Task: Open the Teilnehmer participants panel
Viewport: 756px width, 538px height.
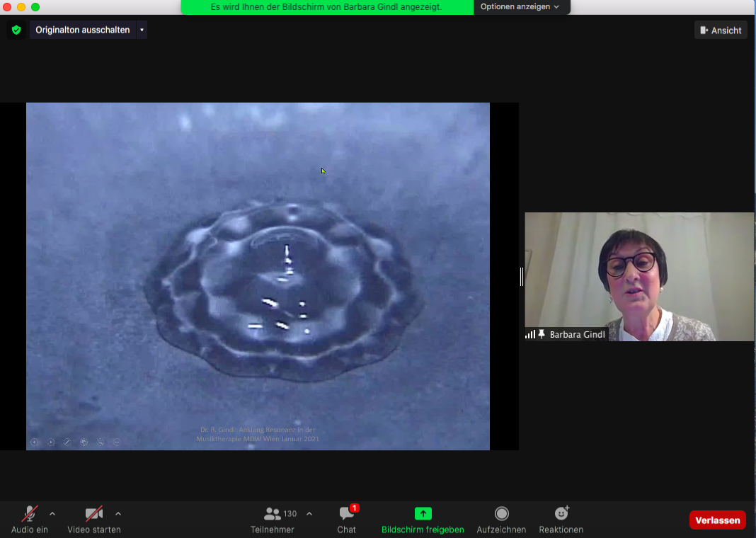Action: coord(273,514)
